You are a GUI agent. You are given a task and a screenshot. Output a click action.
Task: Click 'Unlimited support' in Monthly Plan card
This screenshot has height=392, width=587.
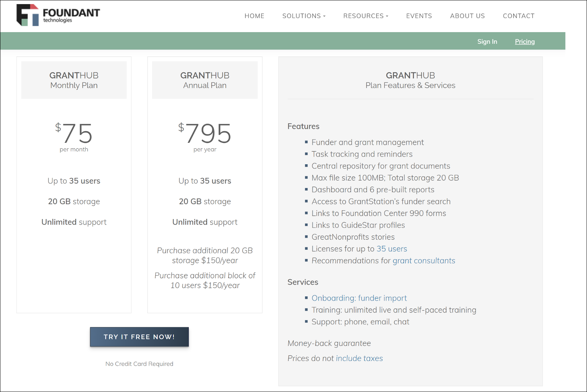74,222
